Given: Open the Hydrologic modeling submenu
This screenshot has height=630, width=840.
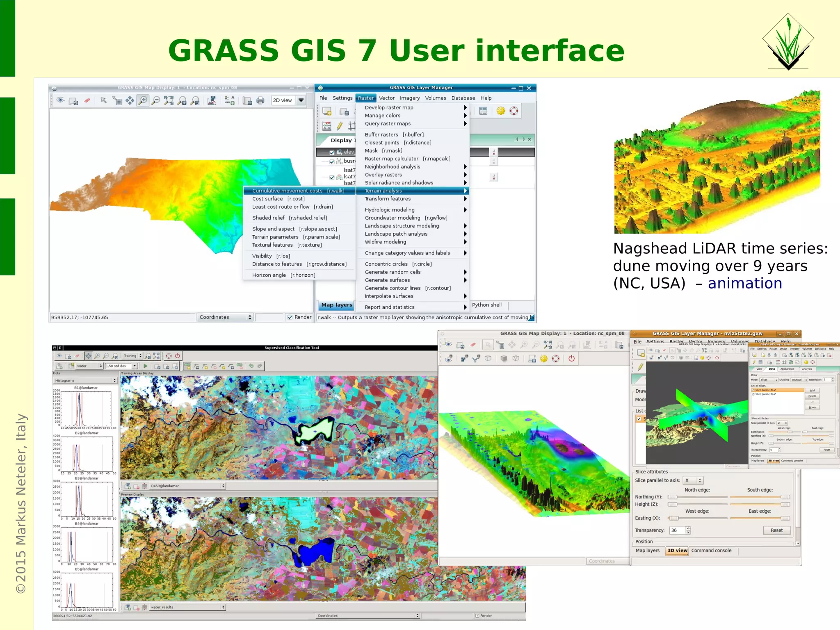Looking at the screenshot, I should point(412,210).
